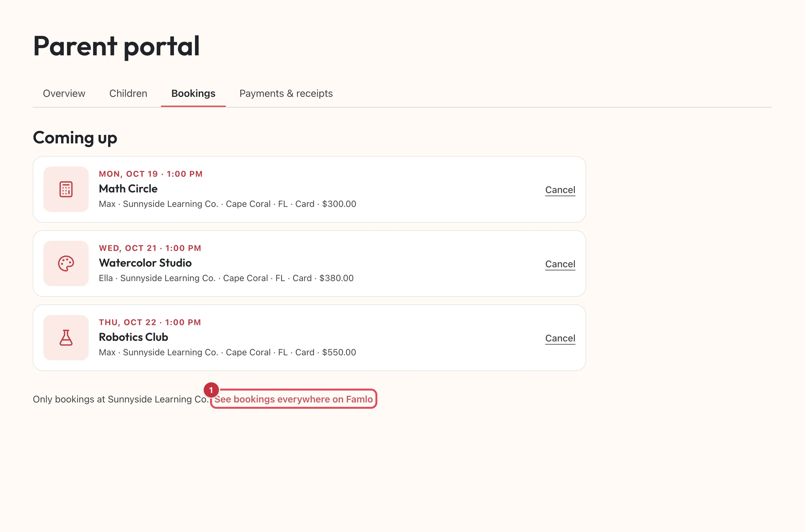Go to Payments & receipts tab
This screenshot has height=532, width=805.
pyautogui.click(x=286, y=93)
